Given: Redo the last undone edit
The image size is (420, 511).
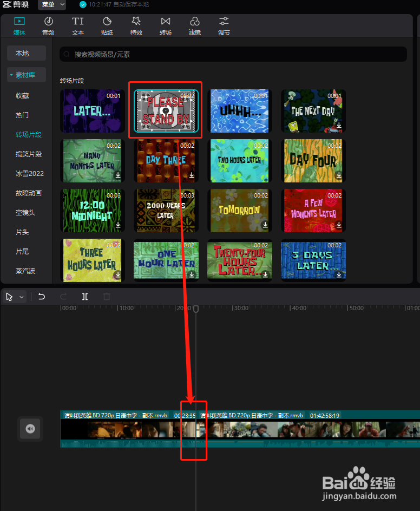Looking at the screenshot, I should pyautogui.click(x=63, y=297).
